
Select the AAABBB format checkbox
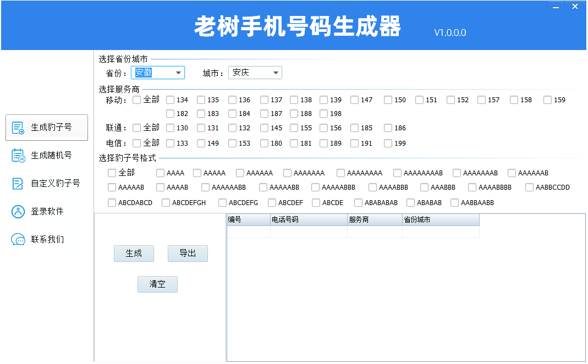pyautogui.click(x=424, y=187)
